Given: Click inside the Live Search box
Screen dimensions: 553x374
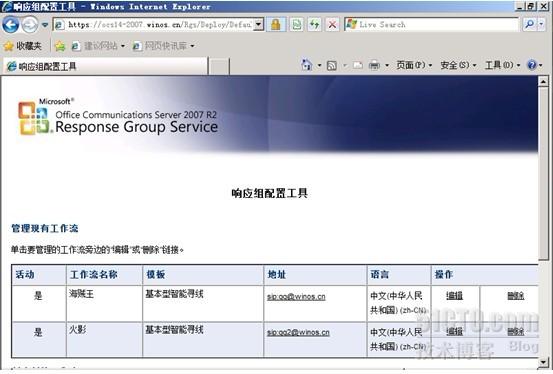Looking at the screenshot, I should pos(431,25).
